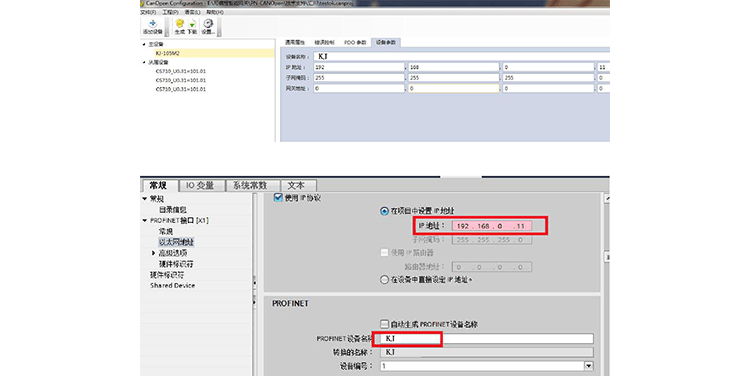Click the PROFINET 设备名称 field
Image resolution: width=750 pixels, height=376 pixels.
tap(487, 339)
